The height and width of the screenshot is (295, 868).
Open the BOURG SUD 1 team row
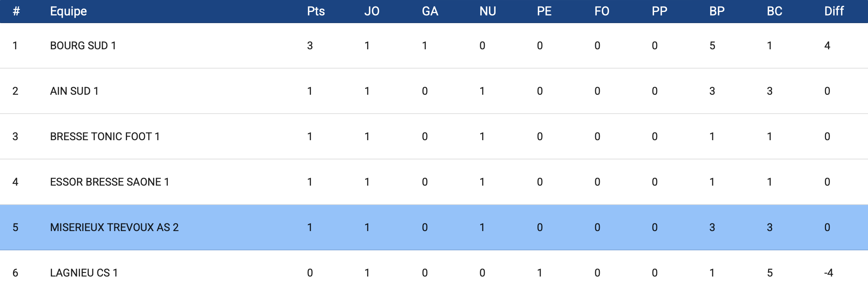[x=83, y=45]
